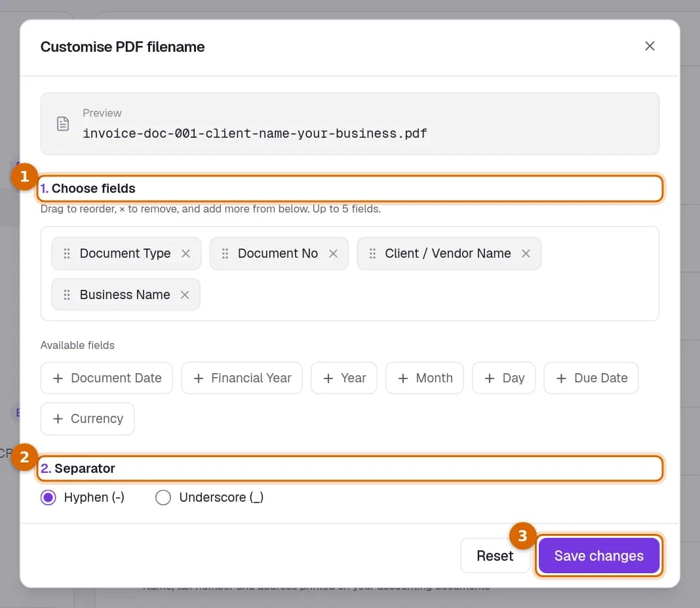Add the Month field

[x=425, y=378]
